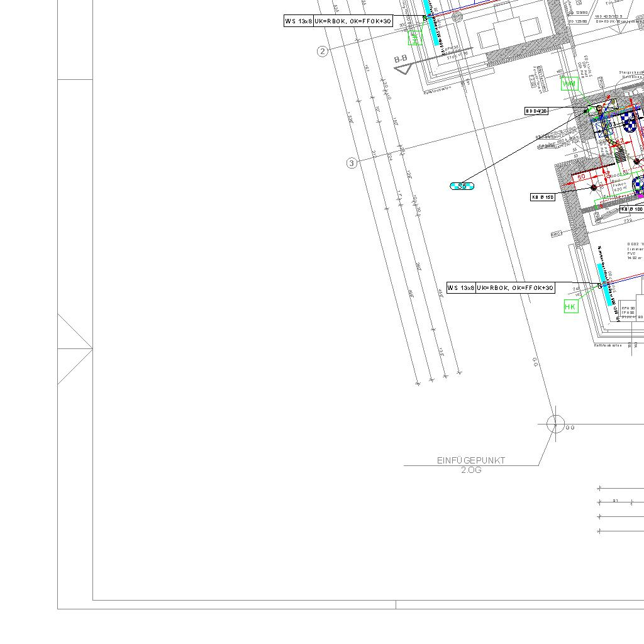Click the upright green HK symbol box

point(570,306)
